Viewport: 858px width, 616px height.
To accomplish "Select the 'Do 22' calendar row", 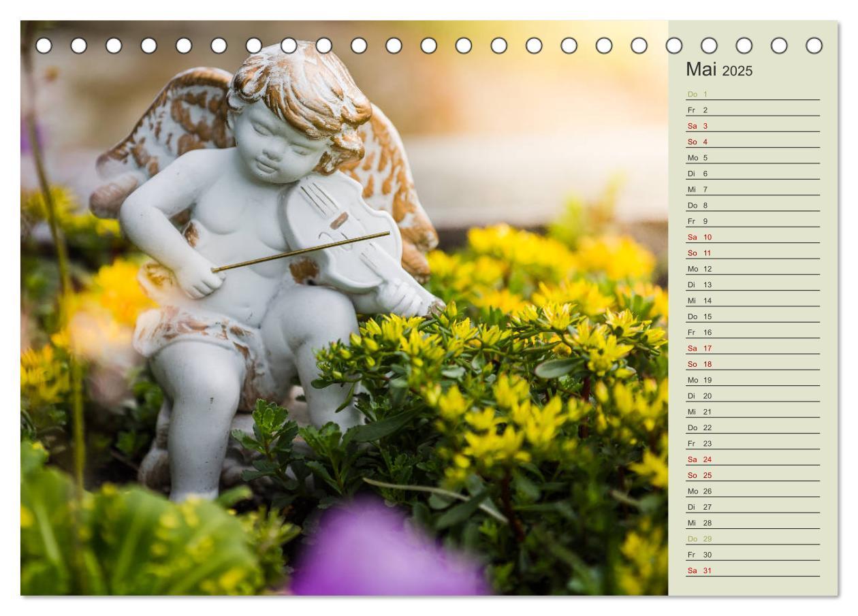I will pyautogui.click(x=752, y=427).
